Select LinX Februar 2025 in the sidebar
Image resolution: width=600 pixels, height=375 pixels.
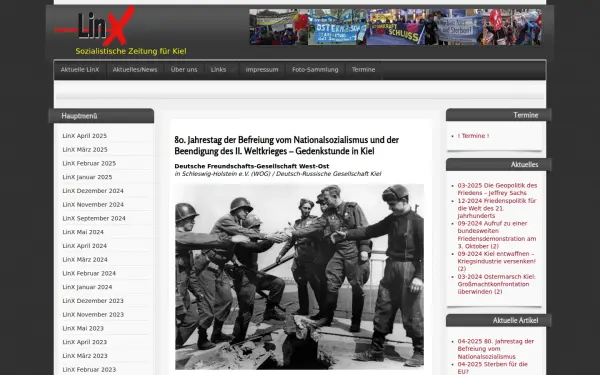(x=89, y=163)
